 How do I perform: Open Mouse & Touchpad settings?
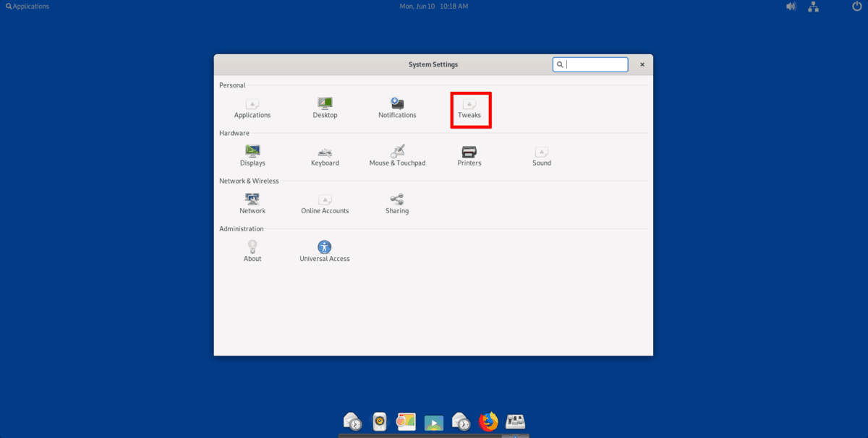coord(397,156)
